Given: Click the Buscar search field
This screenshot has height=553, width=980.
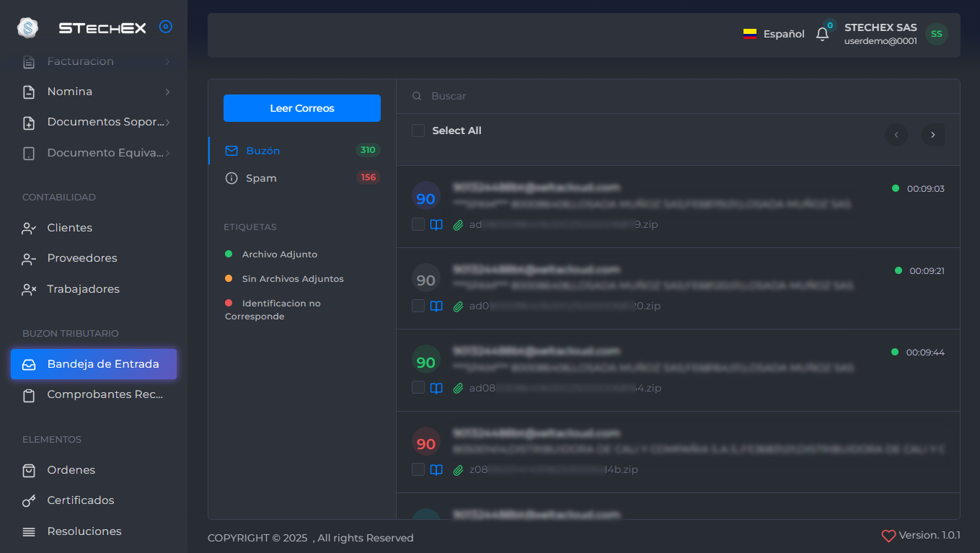Looking at the screenshot, I should coord(649,96).
